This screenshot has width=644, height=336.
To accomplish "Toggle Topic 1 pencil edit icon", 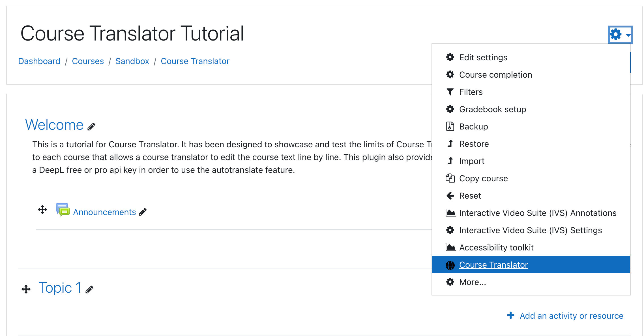I will [x=89, y=288].
